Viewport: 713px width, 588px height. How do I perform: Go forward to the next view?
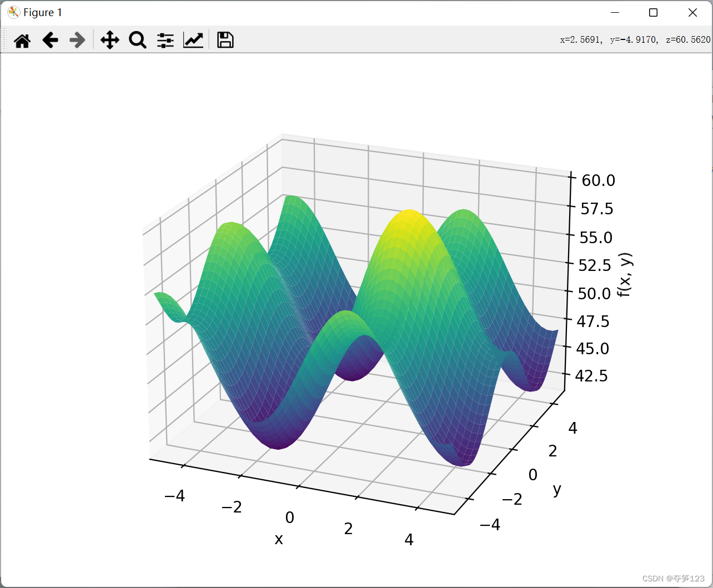coord(77,40)
